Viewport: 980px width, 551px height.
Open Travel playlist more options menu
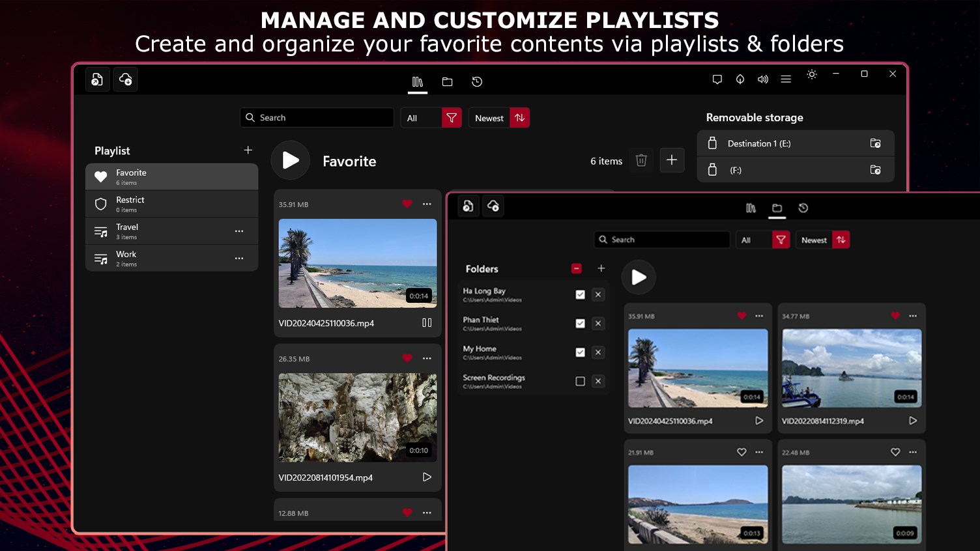(x=239, y=231)
